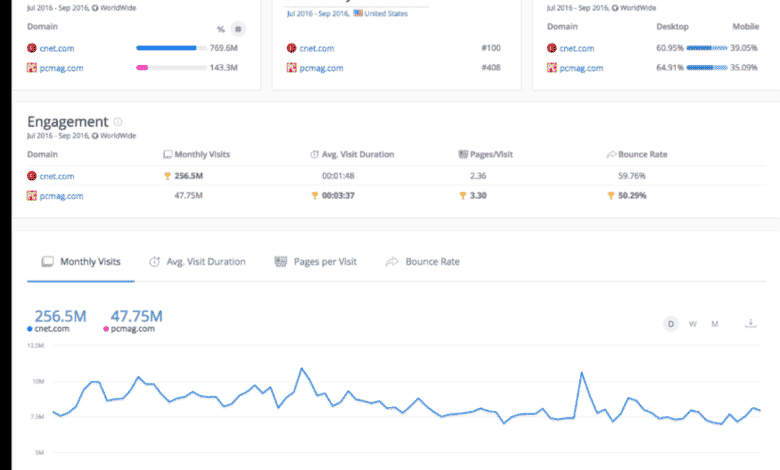Click pcmag.com favicon in traffic share card
The width and height of the screenshot is (780, 470).
(32, 68)
